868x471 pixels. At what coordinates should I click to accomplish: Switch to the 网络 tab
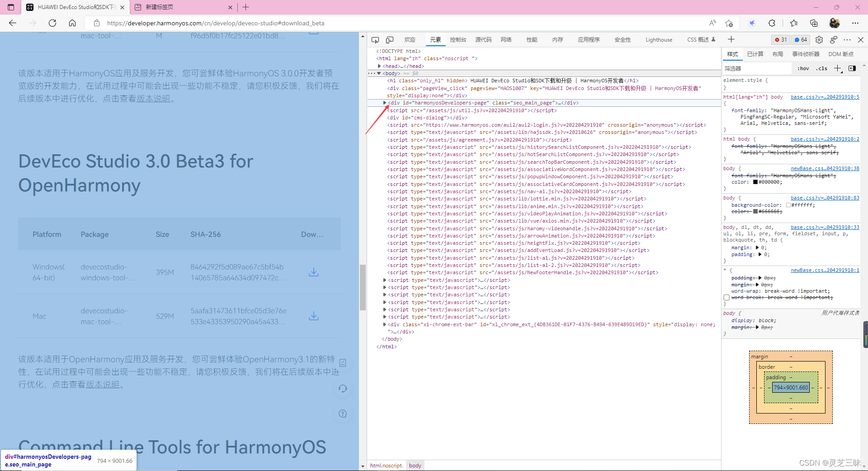coord(506,40)
